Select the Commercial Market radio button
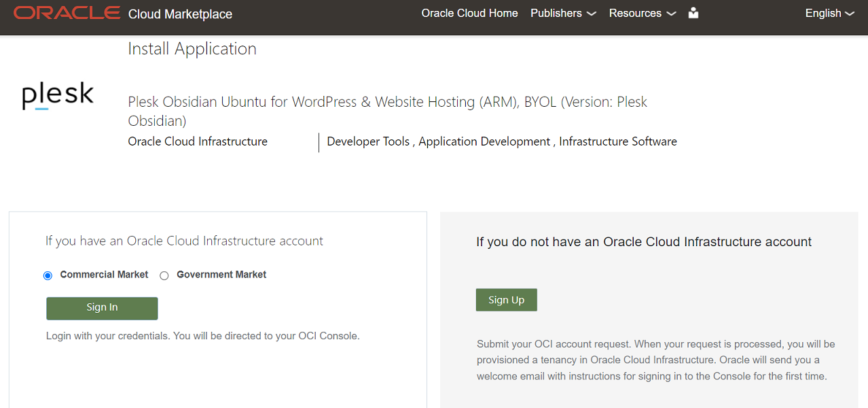The height and width of the screenshot is (408, 868). pos(48,275)
